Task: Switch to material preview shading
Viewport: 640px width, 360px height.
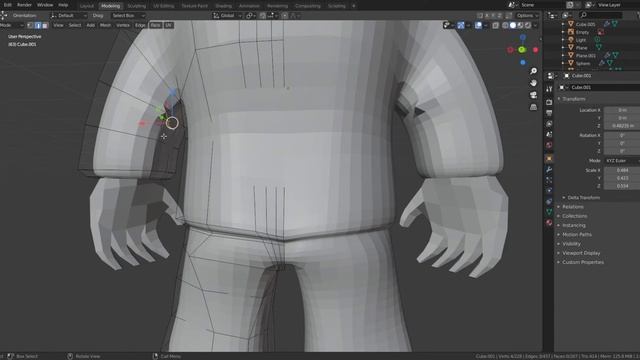Action: click(x=520, y=25)
